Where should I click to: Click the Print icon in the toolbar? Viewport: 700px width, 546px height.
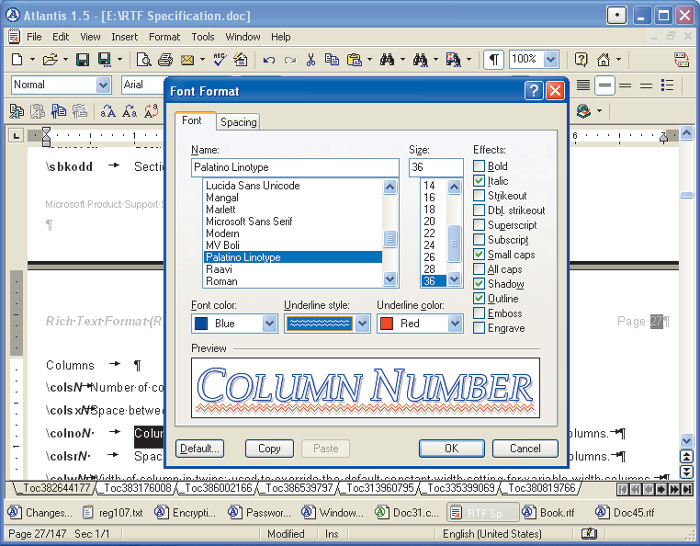click(x=166, y=60)
